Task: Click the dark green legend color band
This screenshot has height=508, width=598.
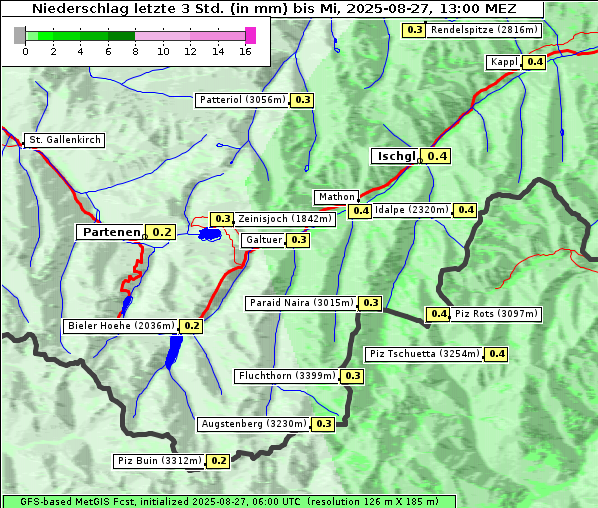Action: [121, 36]
